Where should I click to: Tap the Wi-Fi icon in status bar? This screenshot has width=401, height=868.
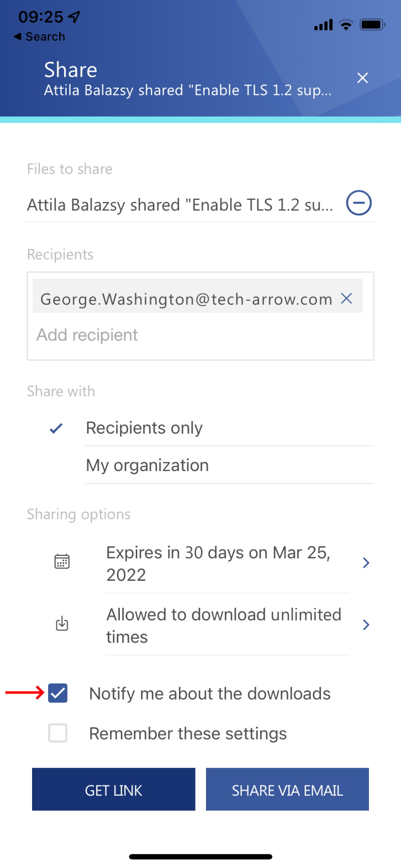coord(346,25)
